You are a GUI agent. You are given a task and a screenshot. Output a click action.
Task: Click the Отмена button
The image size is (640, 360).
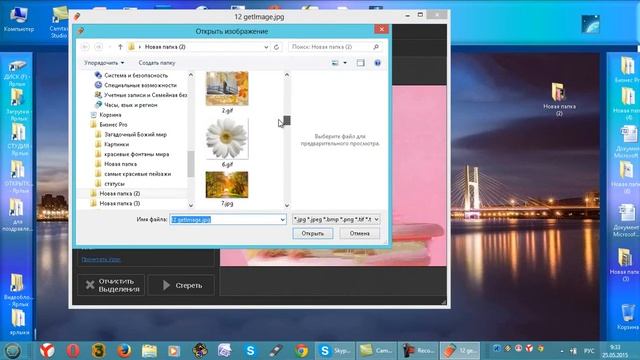pos(360,233)
